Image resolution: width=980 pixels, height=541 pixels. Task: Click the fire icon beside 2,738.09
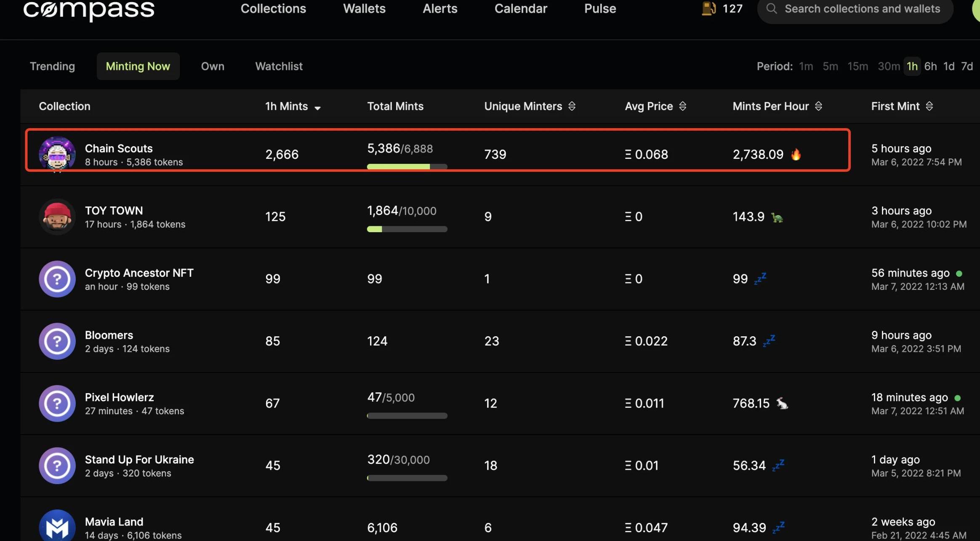point(796,154)
